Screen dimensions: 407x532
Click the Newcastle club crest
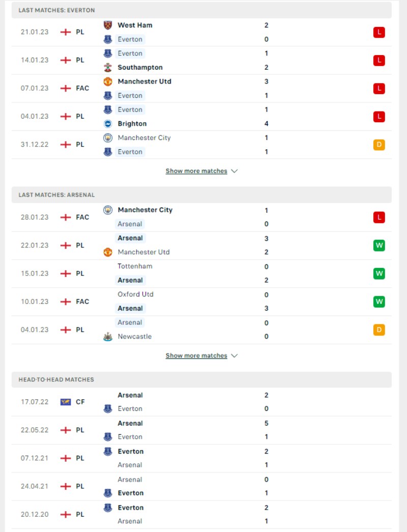click(108, 337)
